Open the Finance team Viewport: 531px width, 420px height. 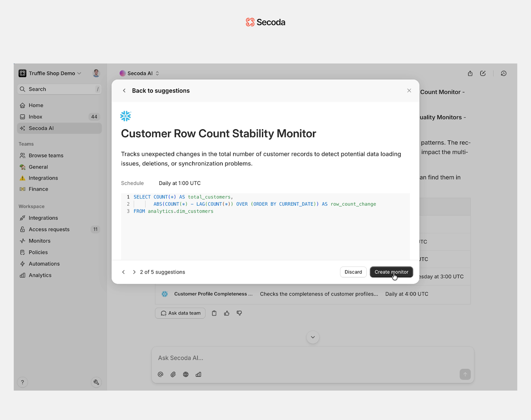(59, 189)
